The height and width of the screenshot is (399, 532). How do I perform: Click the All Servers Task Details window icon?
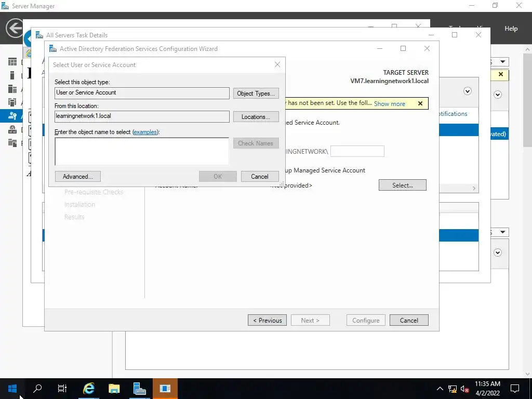pos(39,35)
